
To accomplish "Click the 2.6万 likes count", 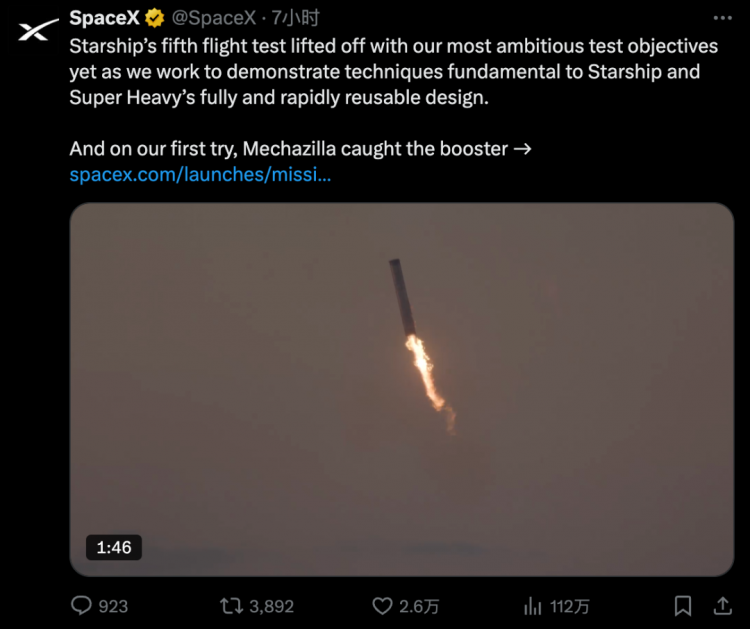I will coord(419,607).
